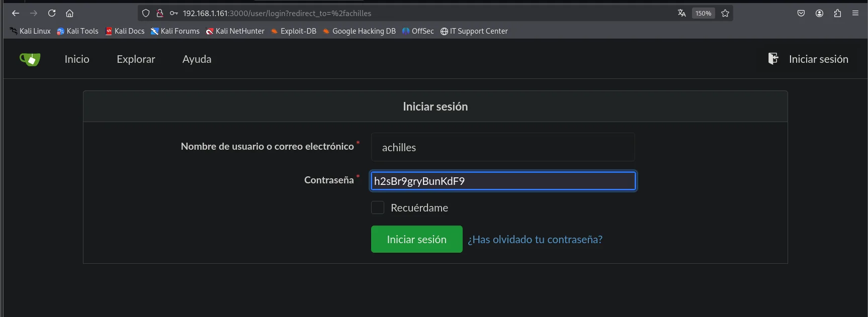The image size is (868, 317).
Task: Open the Kali Docs bookmark
Action: 125,31
